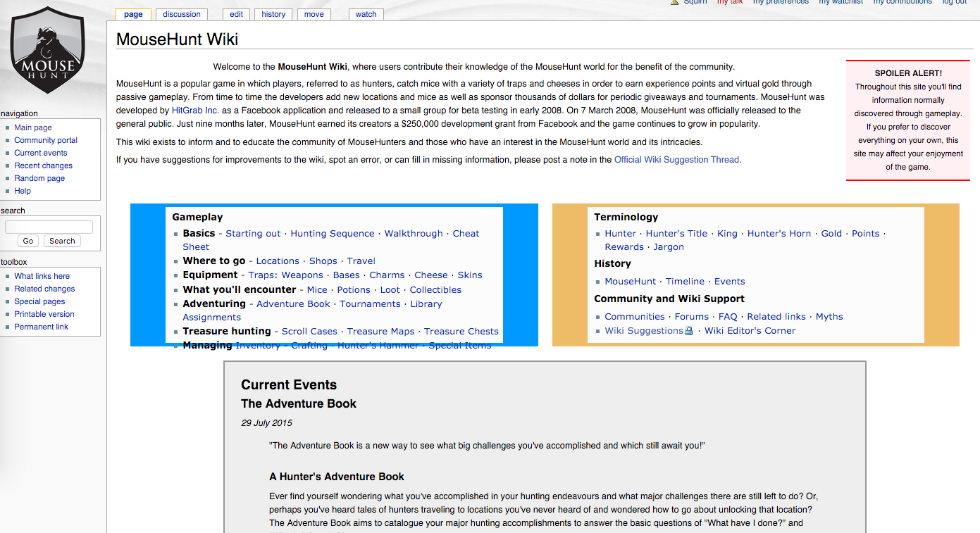Click the Search button

point(62,241)
